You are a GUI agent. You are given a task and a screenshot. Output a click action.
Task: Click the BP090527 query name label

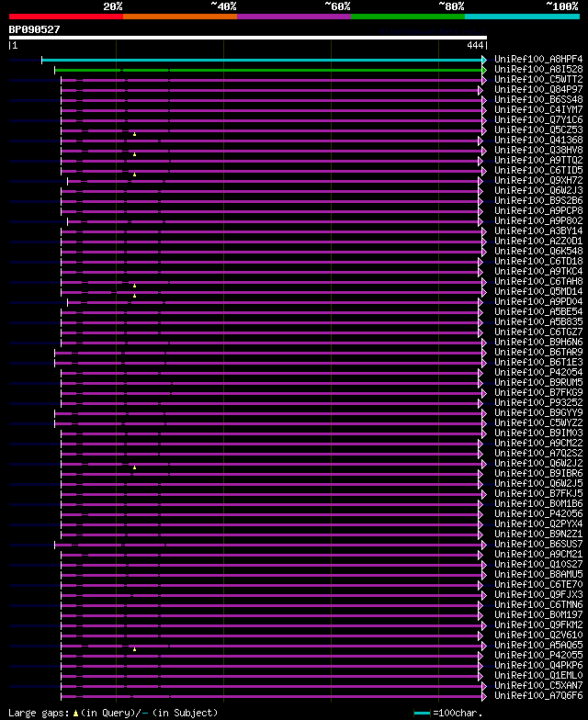coord(35,29)
